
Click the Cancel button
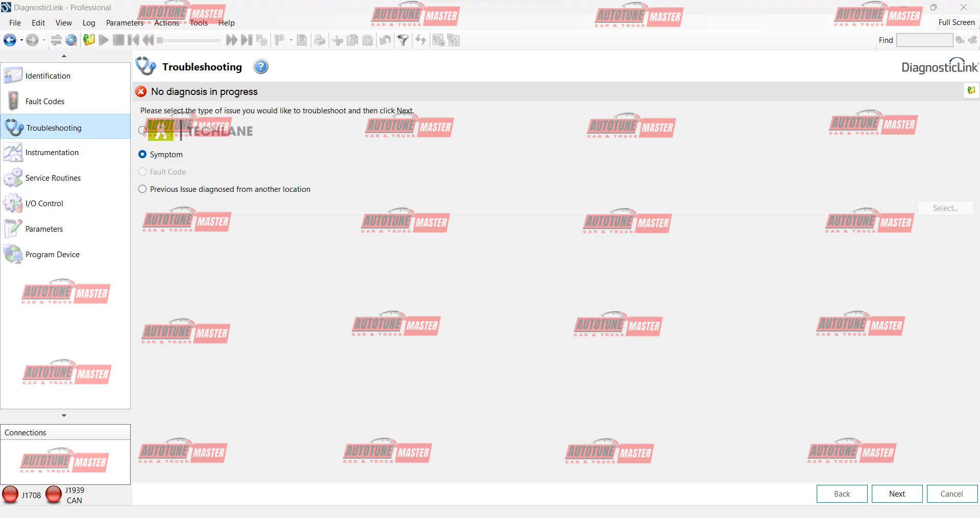click(x=951, y=494)
